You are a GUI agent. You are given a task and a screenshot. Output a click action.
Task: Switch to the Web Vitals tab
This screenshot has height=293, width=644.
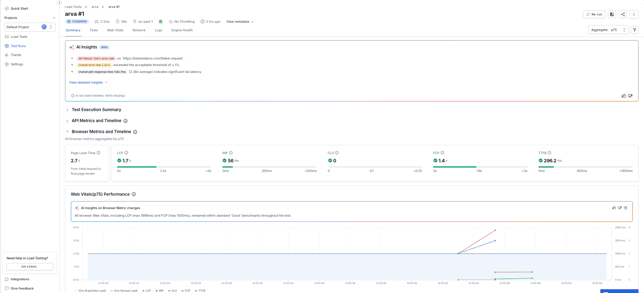coord(115,30)
